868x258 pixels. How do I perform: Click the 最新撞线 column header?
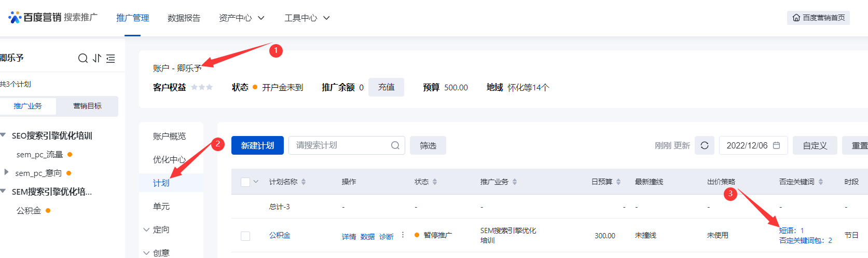click(649, 182)
